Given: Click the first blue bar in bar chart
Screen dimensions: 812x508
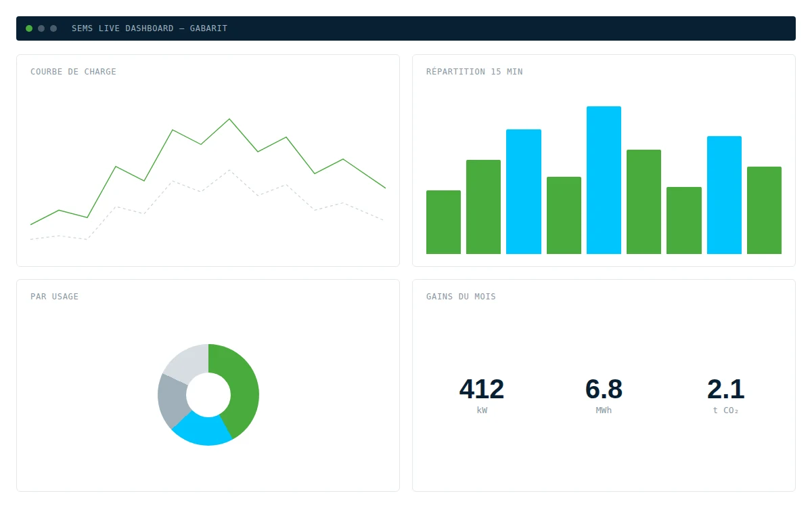Looking at the screenshot, I should 524,192.
